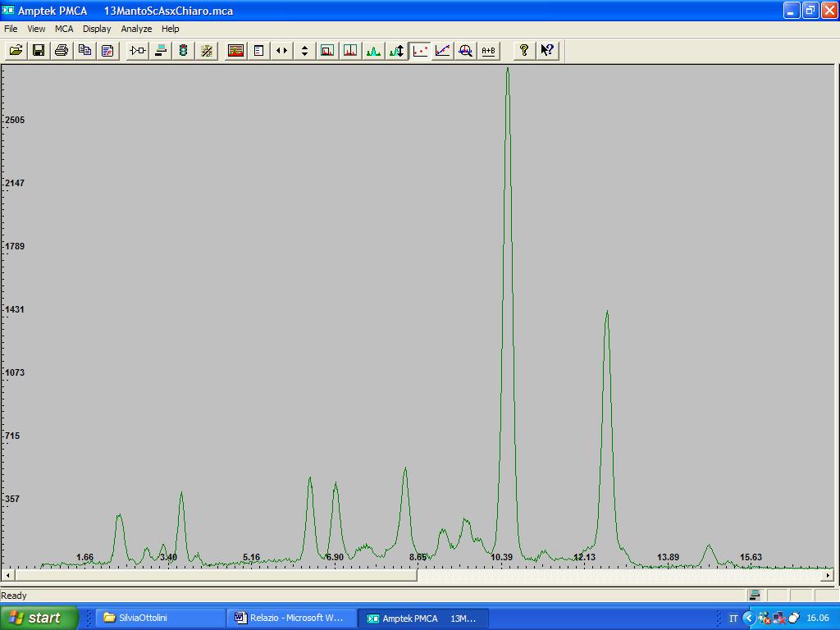Screen dimensions: 840x630
Task: Click the Windows start button
Action: coord(39,618)
